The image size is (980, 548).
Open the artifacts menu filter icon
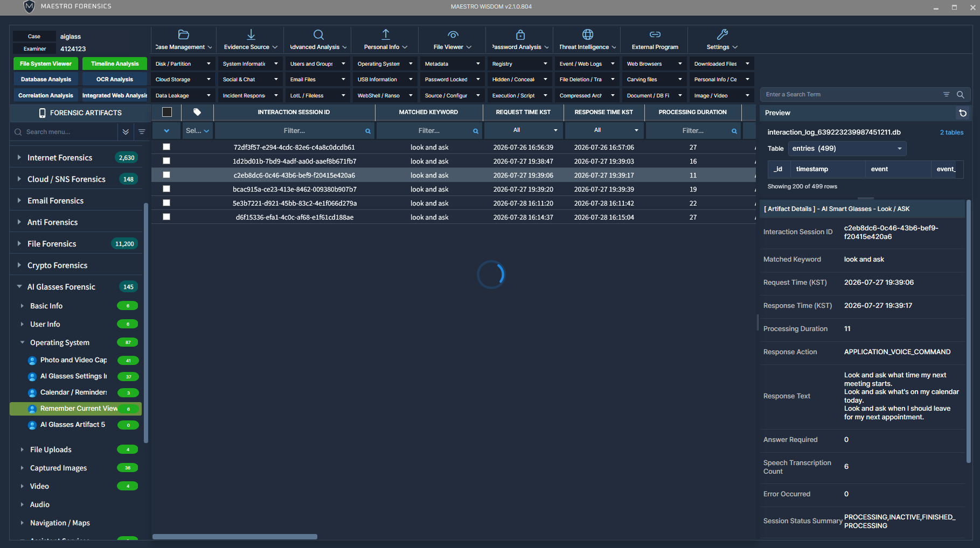tap(142, 132)
